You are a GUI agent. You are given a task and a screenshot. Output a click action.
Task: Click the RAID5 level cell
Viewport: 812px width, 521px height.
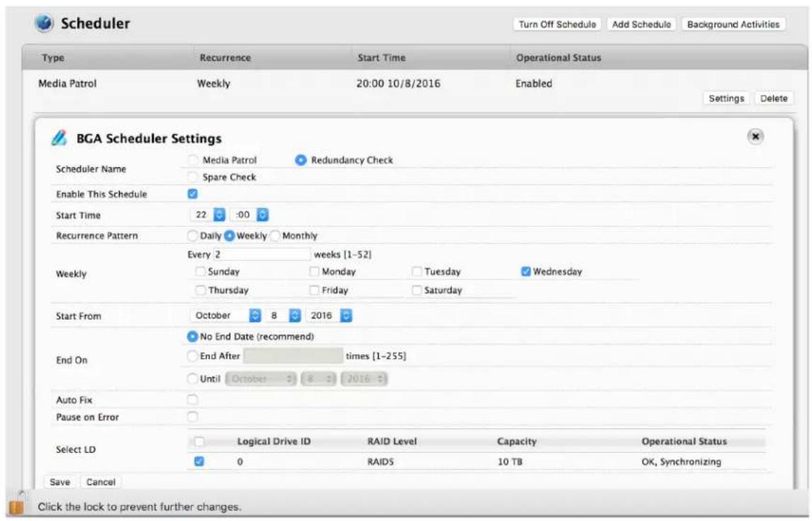point(380,461)
